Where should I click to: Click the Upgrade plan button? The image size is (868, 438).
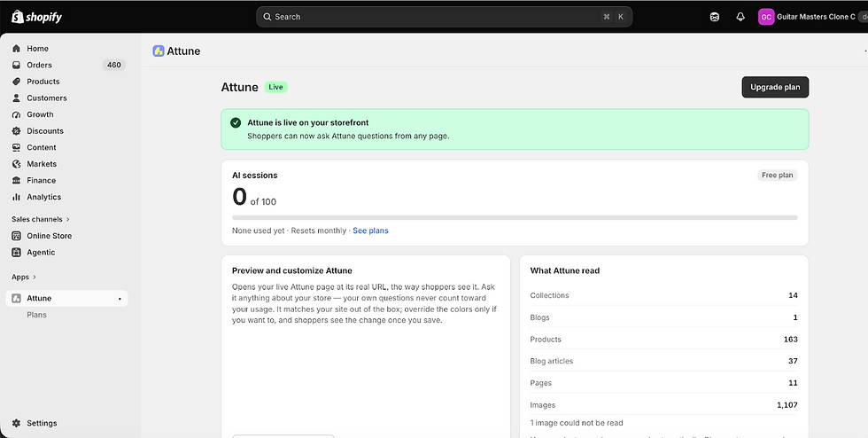(x=775, y=87)
